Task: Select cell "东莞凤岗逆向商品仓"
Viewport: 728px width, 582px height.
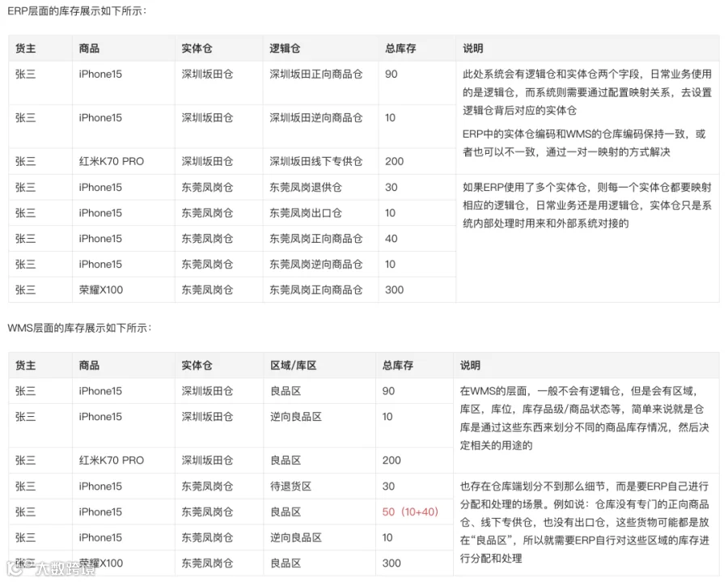Action: pyautogui.click(x=315, y=265)
